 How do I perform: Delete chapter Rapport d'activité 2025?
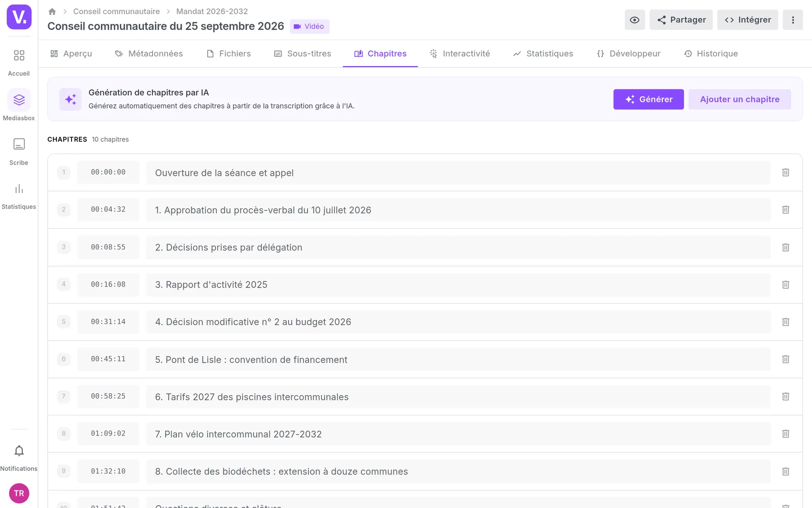pyautogui.click(x=786, y=284)
